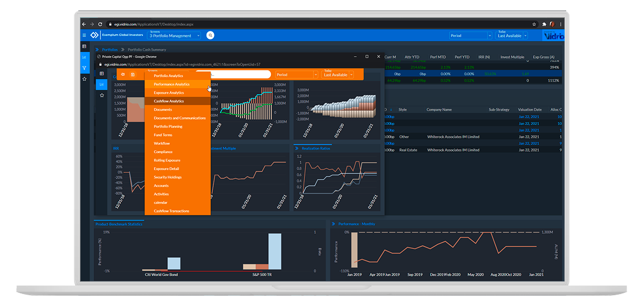
Task: Click the search field in orange toolbar
Action: click(x=233, y=75)
